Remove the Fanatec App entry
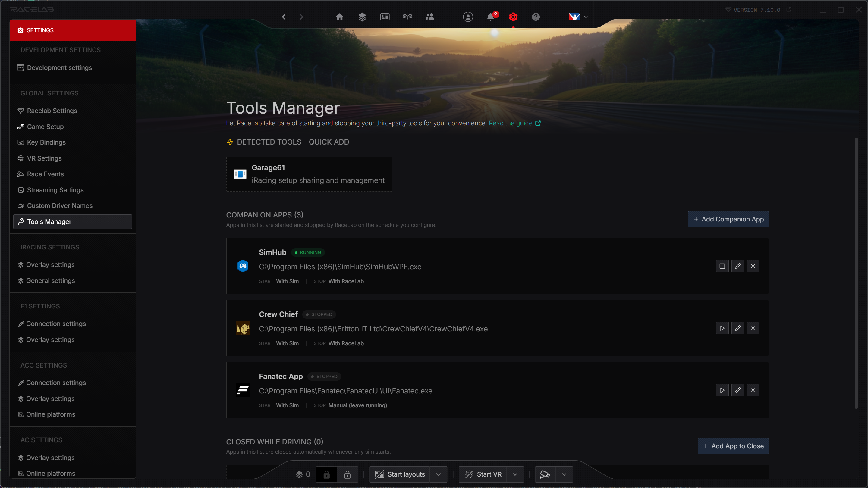Image resolution: width=868 pixels, height=488 pixels. coord(753,390)
